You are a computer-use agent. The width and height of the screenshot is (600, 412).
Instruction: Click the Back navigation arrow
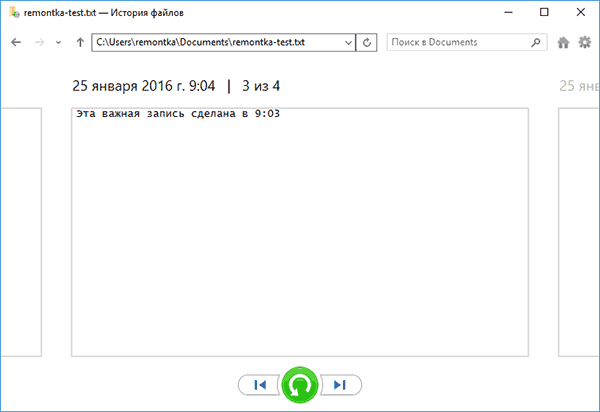(16, 43)
